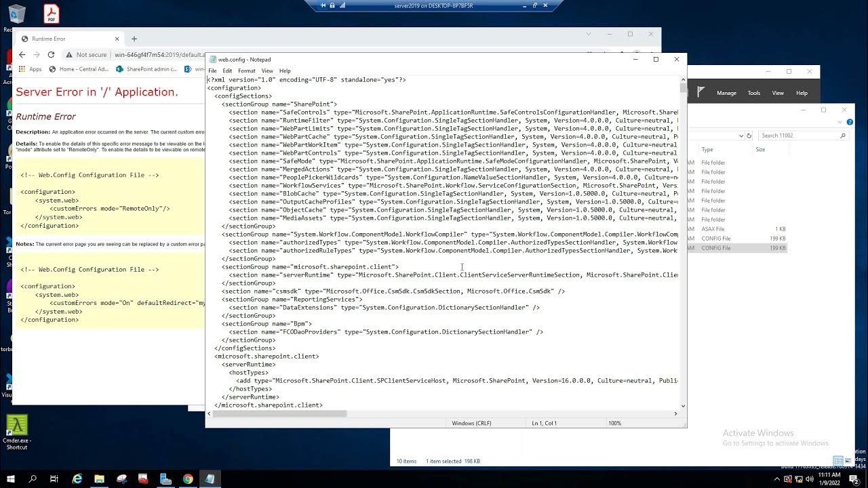Open the File menu in Notepad
The image size is (868, 488).
(212, 70)
